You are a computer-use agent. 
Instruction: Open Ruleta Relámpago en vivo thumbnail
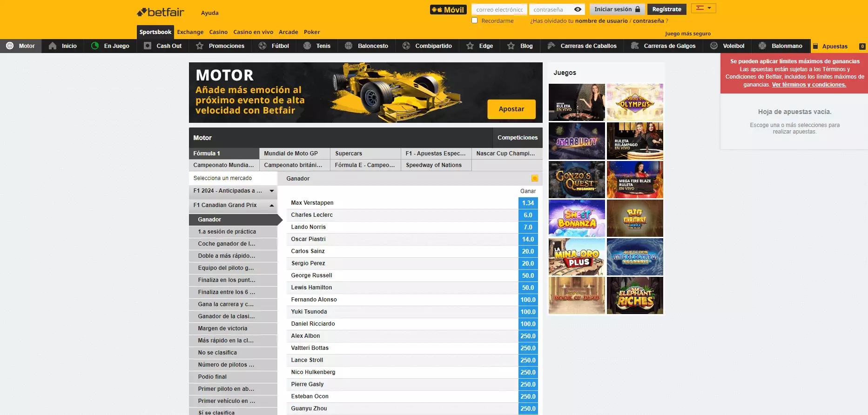point(635,141)
